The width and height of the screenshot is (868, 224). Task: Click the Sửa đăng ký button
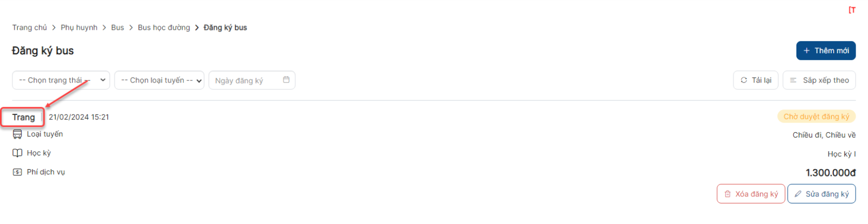coord(821,194)
